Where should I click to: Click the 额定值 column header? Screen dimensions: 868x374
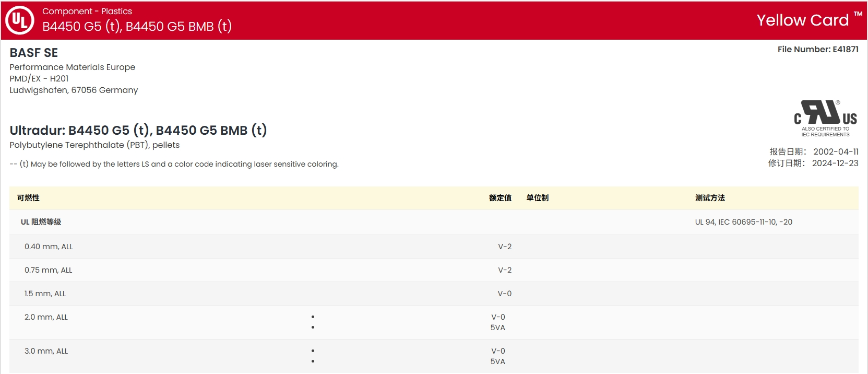tap(500, 198)
